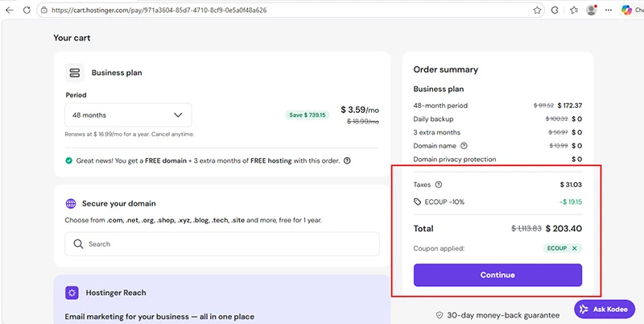Click the Total $ 203.40 amount
This screenshot has width=644, height=324.
coord(563,229)
